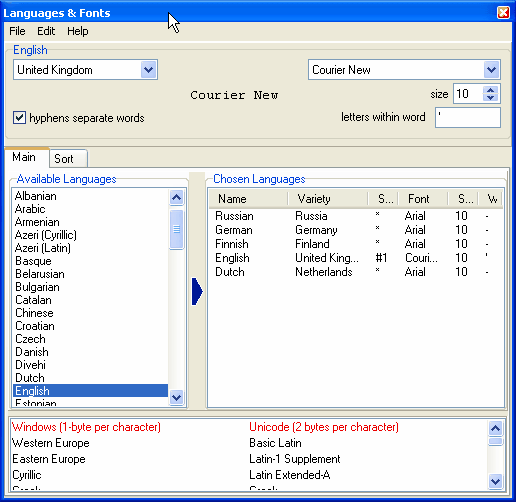Open the Help menu
The image size is (516, 502).
78,31
